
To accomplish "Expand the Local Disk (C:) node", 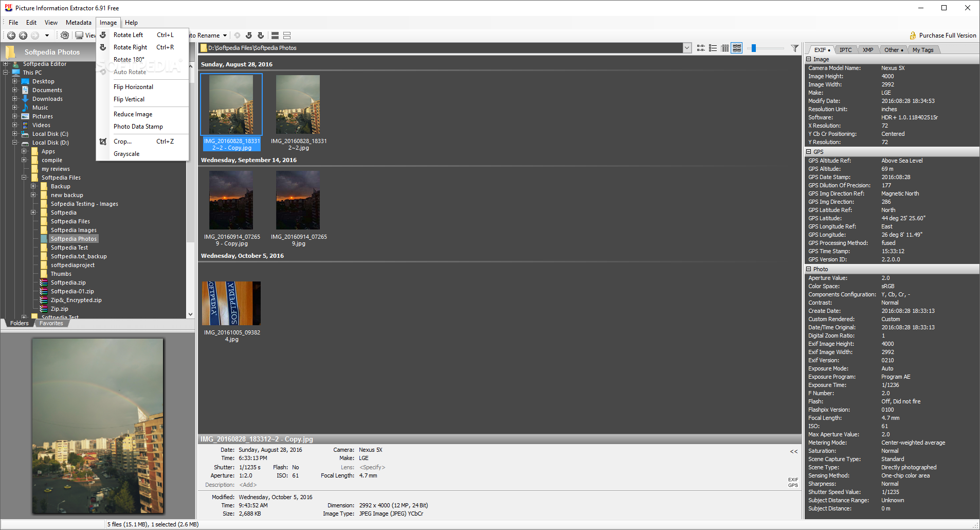I will (15, 134).
